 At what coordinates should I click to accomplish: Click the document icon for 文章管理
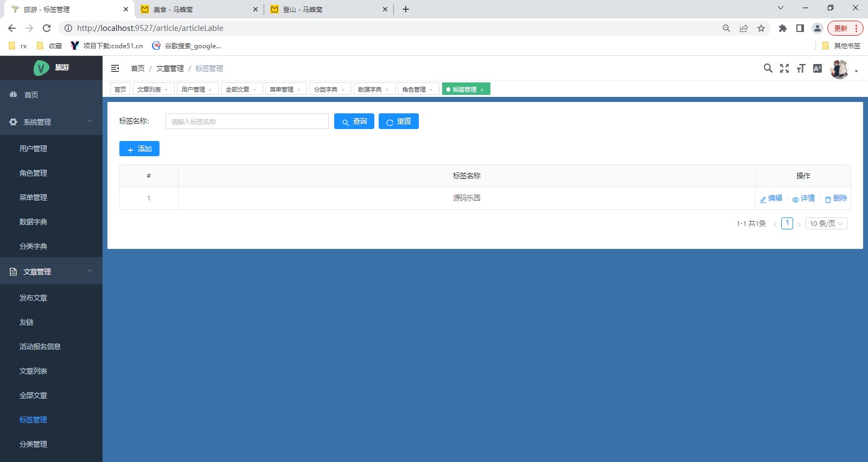point(13,271)
